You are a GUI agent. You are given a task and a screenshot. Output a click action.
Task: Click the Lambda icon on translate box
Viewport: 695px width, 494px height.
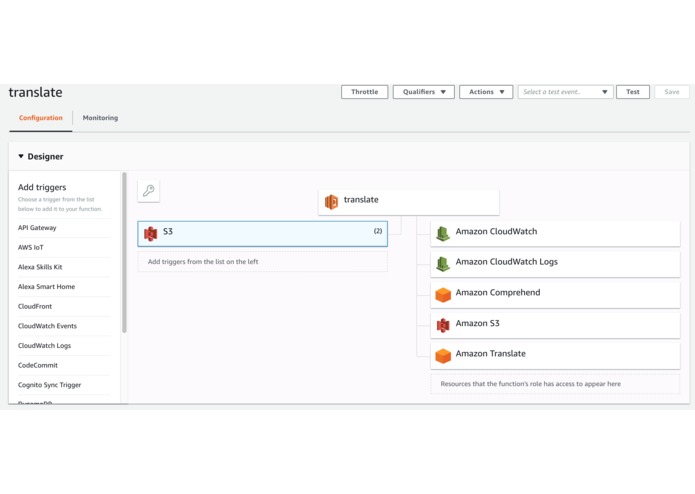(x=331, y=202)
